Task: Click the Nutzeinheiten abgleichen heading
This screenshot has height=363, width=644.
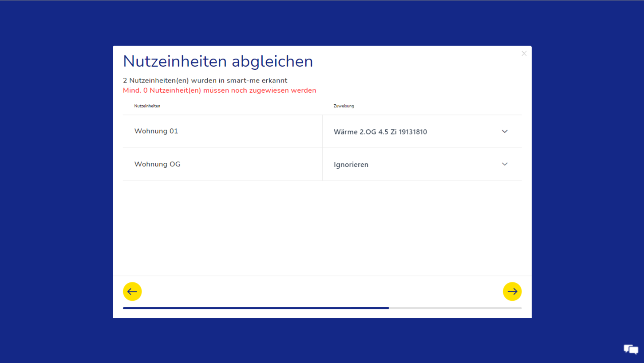Action: coord(218,61)
